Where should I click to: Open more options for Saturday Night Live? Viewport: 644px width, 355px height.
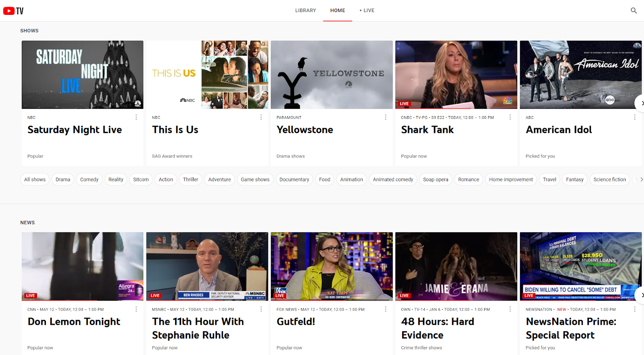click(136, 117)
